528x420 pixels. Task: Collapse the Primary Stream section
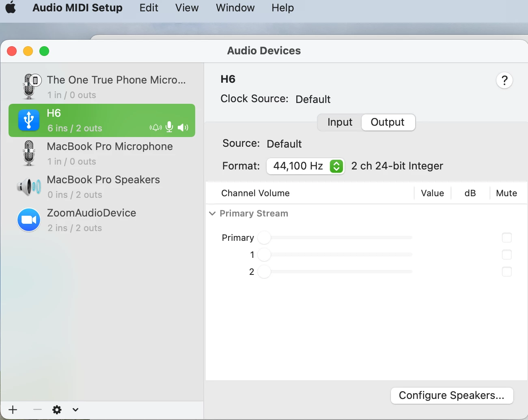tap(212, 213)
